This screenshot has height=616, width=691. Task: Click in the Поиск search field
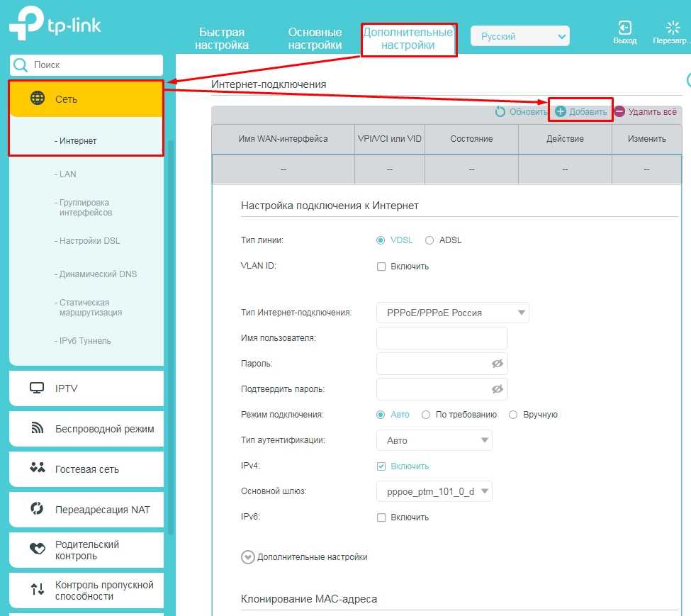tap(86, 65)
